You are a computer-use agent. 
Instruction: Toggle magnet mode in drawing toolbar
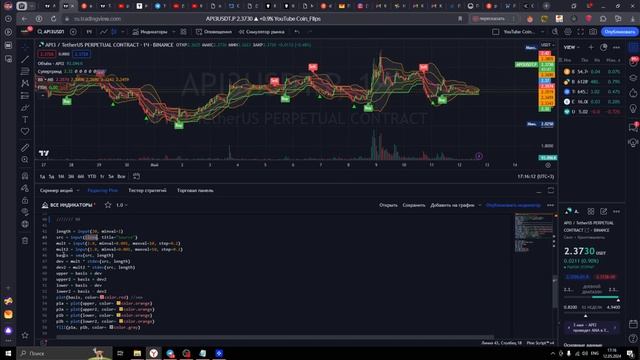(x=25, y=176)
